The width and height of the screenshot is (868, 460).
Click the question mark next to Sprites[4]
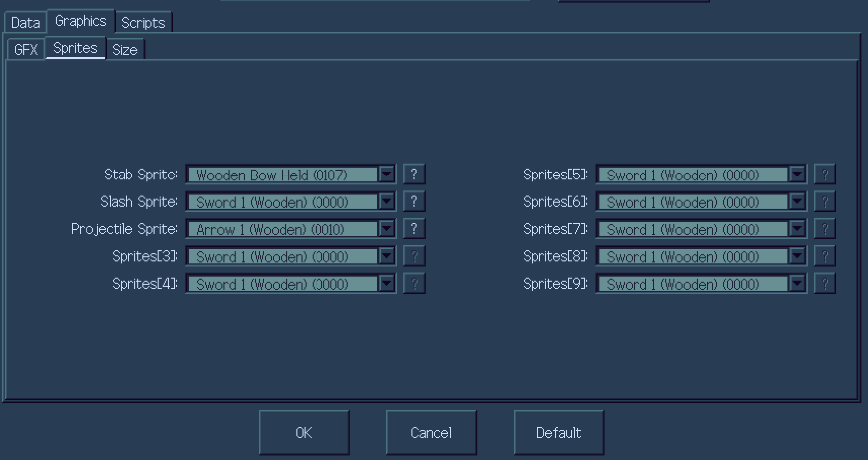tap(414, 284)
